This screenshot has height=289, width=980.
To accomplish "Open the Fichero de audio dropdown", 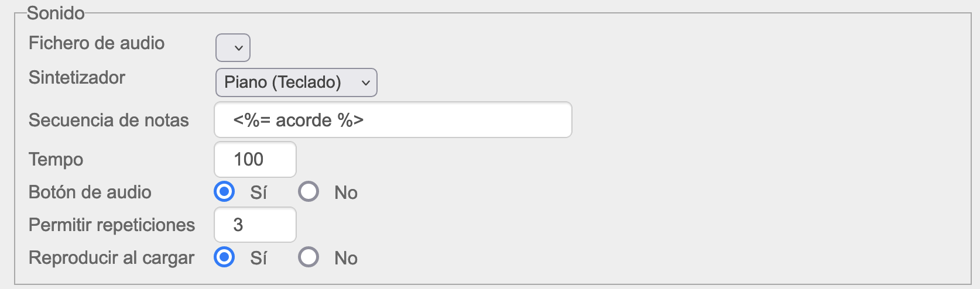I will tap(233, 48).
